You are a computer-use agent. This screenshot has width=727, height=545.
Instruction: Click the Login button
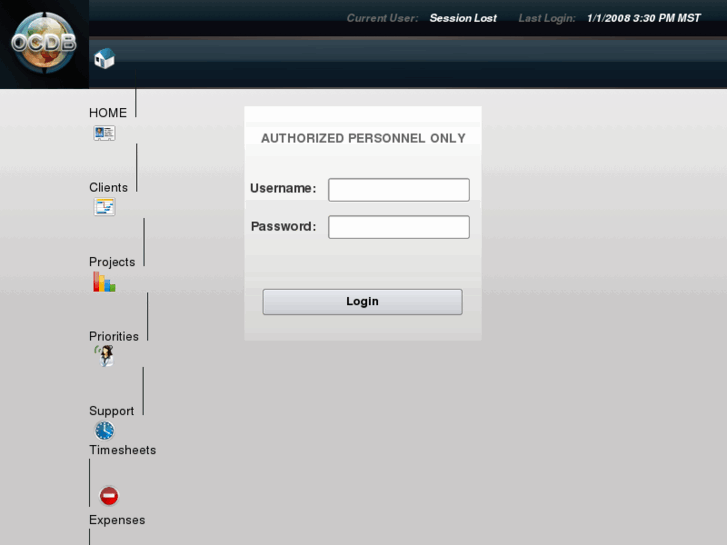pyautogui.click(x=363, y=302)
